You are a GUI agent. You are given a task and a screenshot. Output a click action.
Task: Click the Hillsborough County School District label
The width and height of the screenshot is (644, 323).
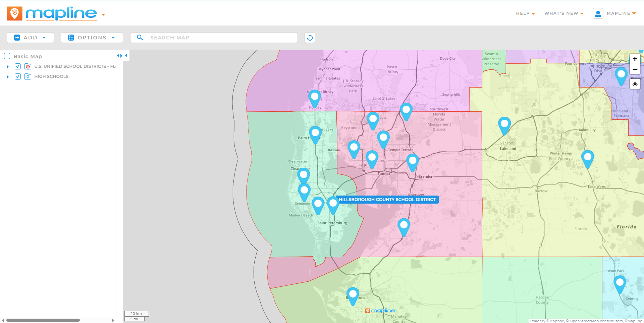[387, 200]
